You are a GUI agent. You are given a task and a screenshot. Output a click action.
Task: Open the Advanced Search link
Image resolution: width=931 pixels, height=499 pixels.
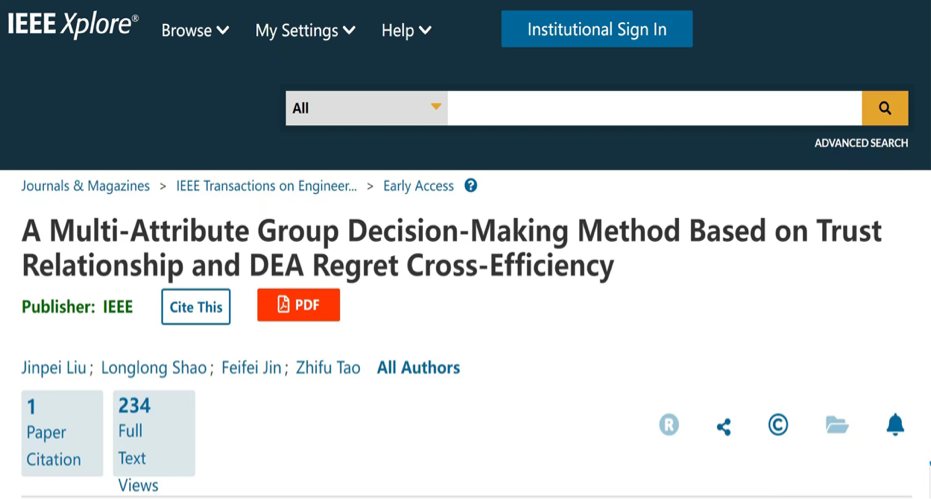(x=861, y=143)
